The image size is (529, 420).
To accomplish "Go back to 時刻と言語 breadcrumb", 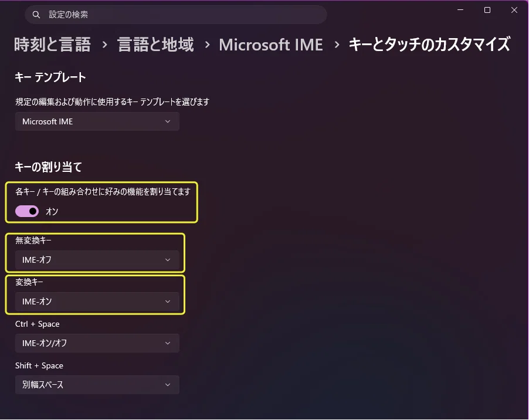I will point(52,45).
